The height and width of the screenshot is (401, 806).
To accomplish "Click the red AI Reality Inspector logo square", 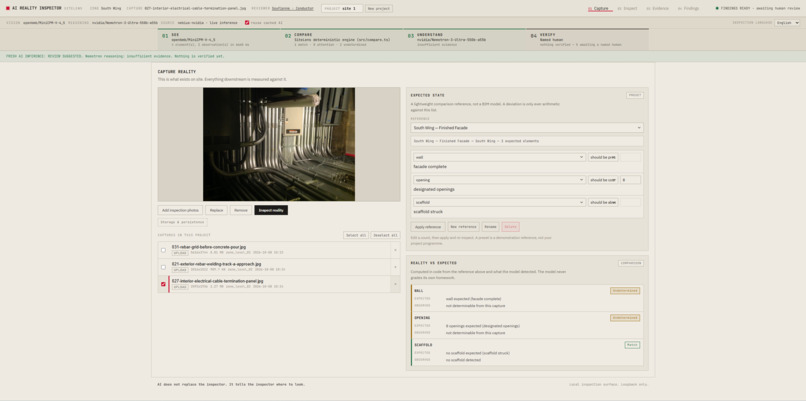I will [x=8, y=8].
